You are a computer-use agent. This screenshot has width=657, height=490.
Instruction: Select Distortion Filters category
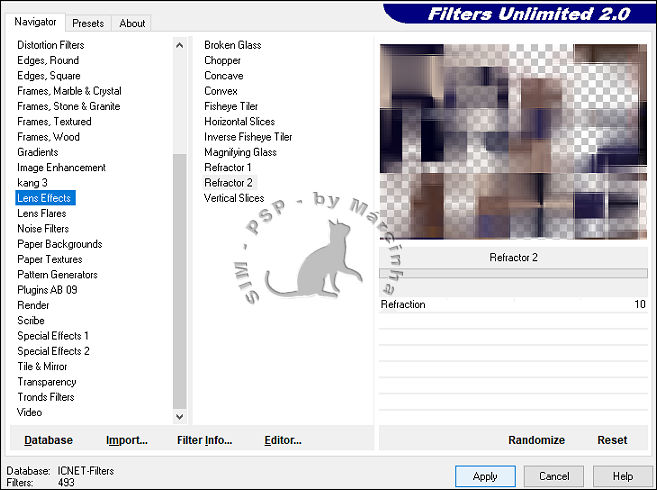(51, 45)
